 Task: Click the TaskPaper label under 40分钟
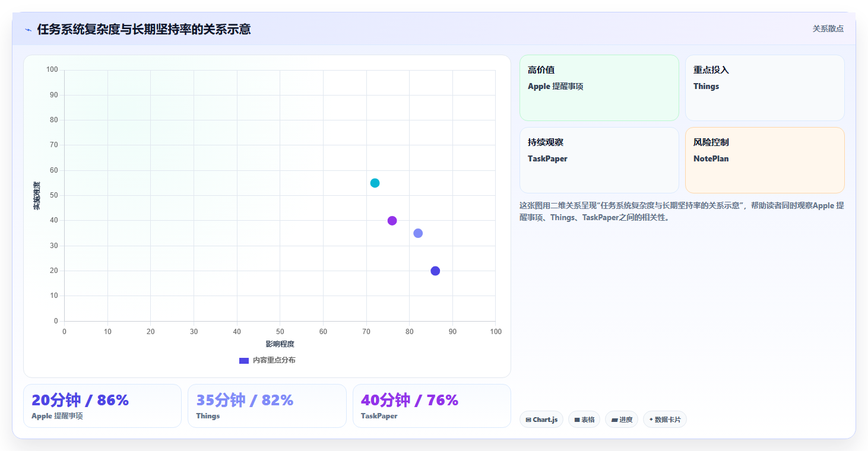pos(379,416)
